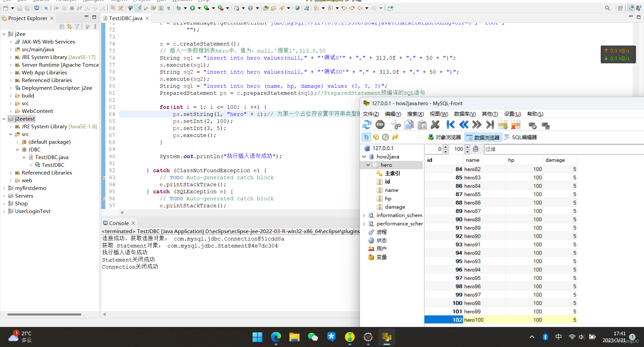Open the Debug button dropdown arrow
644x347 pixels.
185,8
